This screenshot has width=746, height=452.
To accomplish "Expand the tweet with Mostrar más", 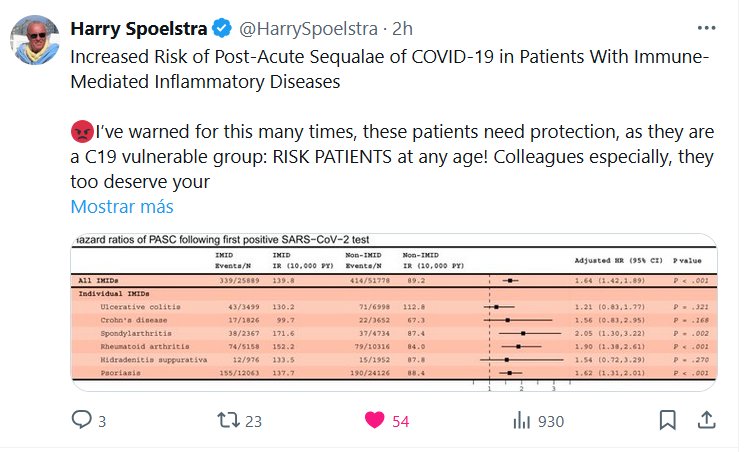I will [x=122, y=207].
